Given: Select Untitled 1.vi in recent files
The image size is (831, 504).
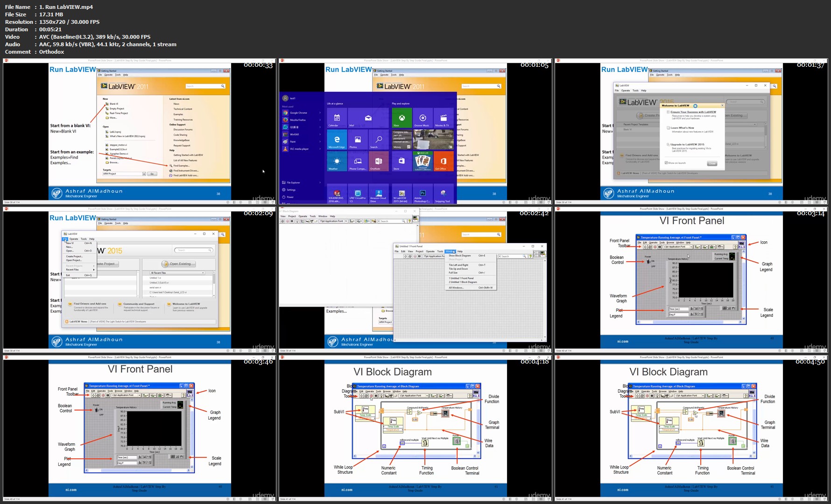Looking at the screenshot, I should [x=155, y=278].
